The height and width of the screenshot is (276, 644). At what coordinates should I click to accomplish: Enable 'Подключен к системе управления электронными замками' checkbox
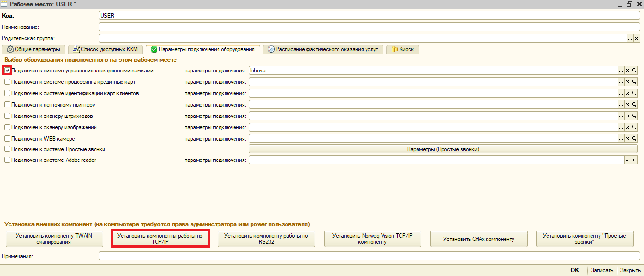pyautogui.click(x=7, y=70)
